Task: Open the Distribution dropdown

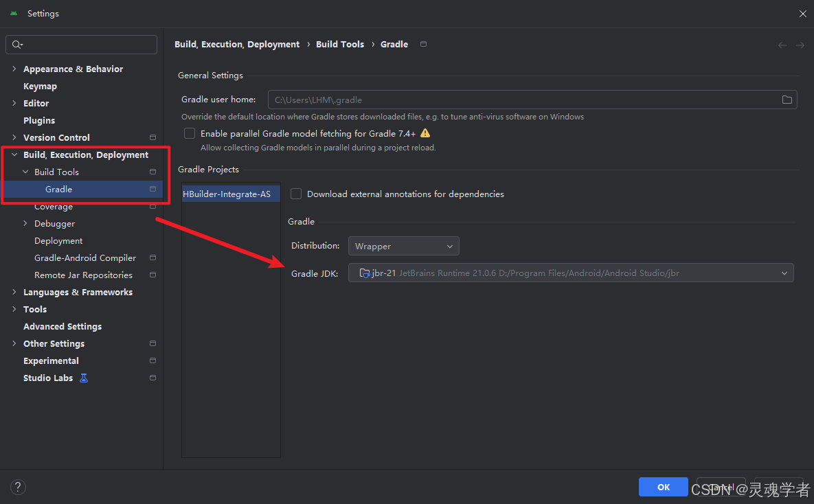Action: (403, 246)
